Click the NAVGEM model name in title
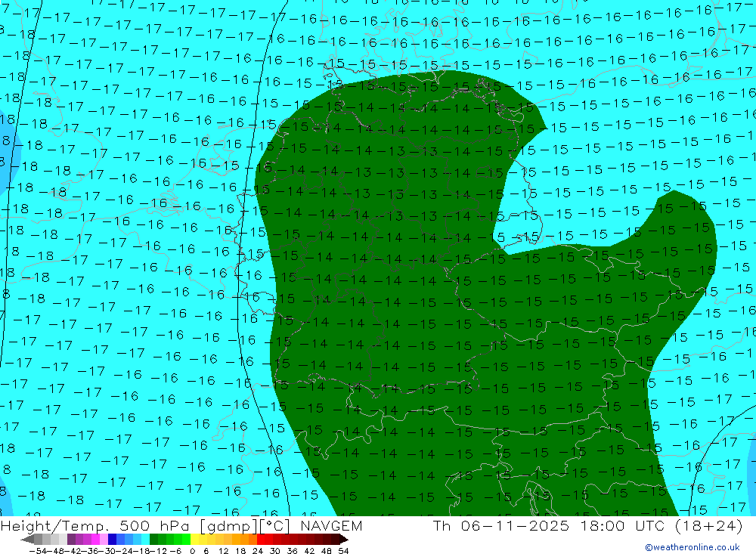This screenshot has height=554, width=756. point(331,526)
